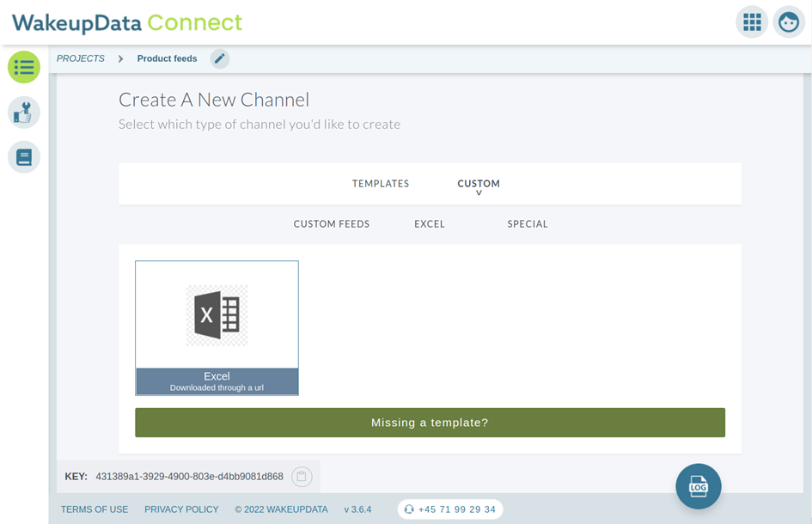Click the © 2022 WAKEUPDATA text
Viewport: 812px width, 524px height.
[281, 509]
